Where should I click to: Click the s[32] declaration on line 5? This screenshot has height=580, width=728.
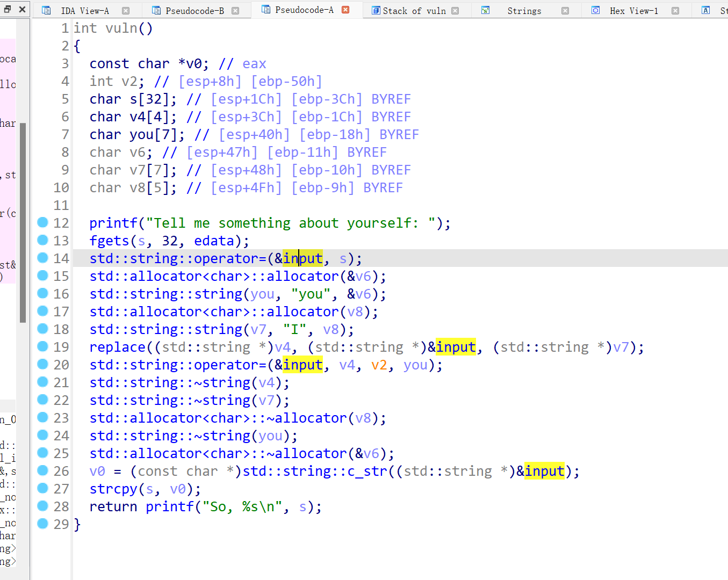coord(153,99)
